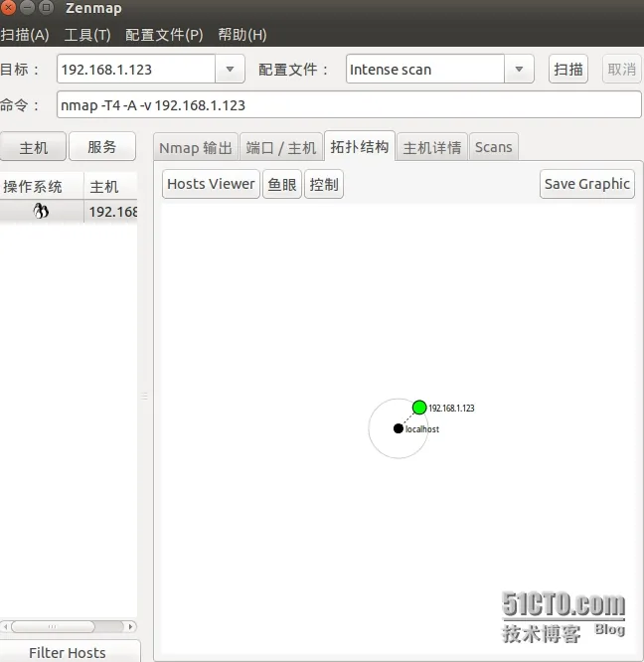Click the 命令 command field
The height and width of the screenshot is (662, 644).
[x=349, y=104]
